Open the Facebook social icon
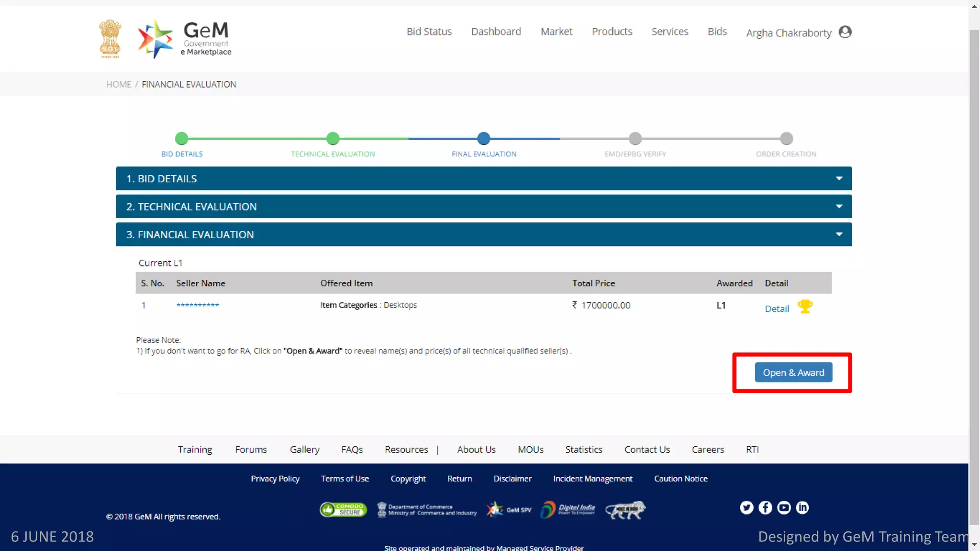 765,507
